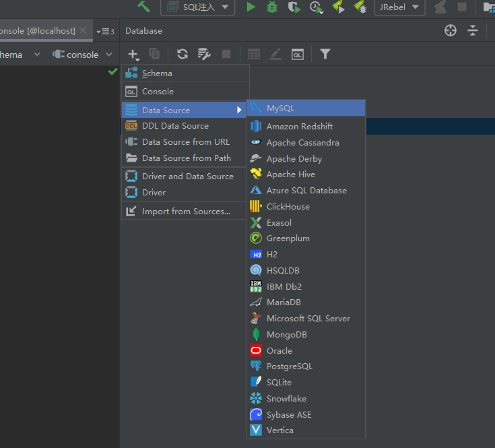The width and height of the screenshot is (495, 448).
Task: Show hidden tabs list with the 3 counter
Action: (x=106, y=31)
